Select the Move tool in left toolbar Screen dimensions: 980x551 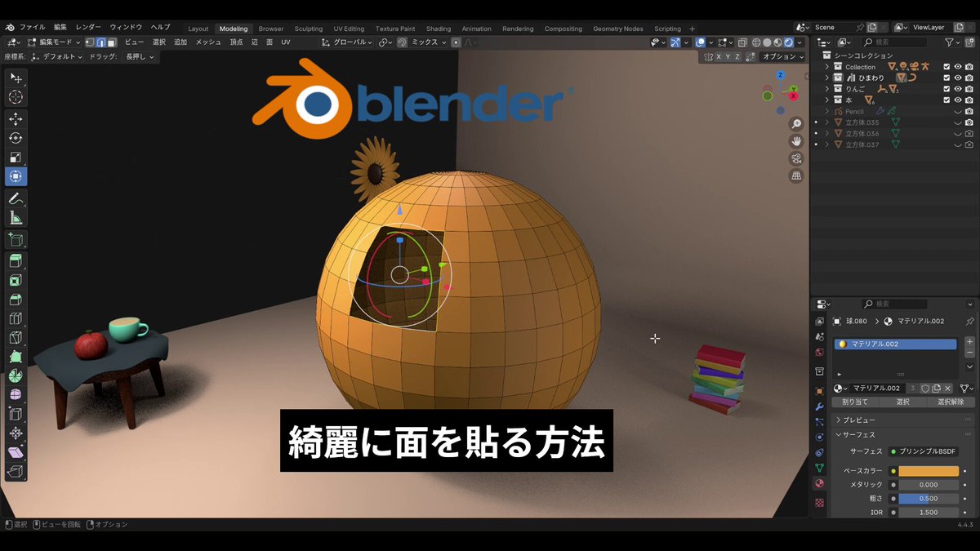[16, 118]
